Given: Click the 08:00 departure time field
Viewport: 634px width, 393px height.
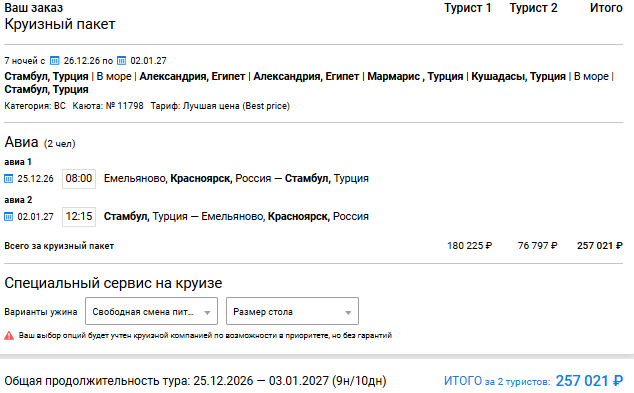Looking at the screenshot, I should pyautogui.click(x=79, y=178).
